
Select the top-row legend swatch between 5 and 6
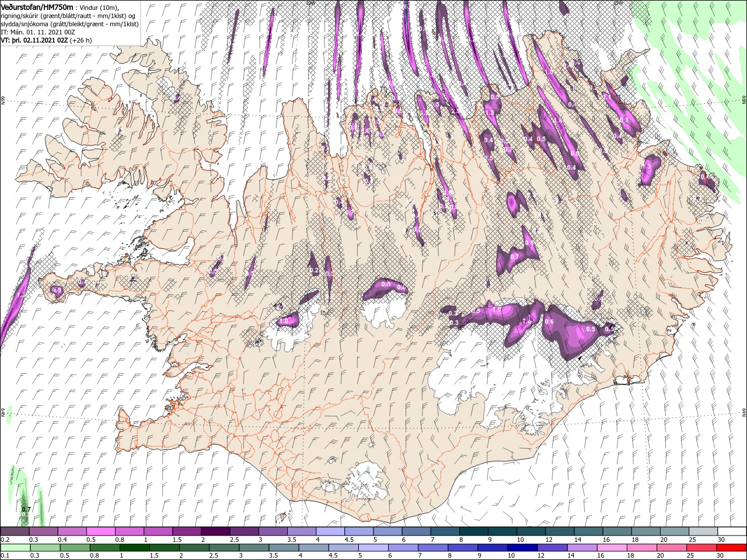(x=387, y=531)
